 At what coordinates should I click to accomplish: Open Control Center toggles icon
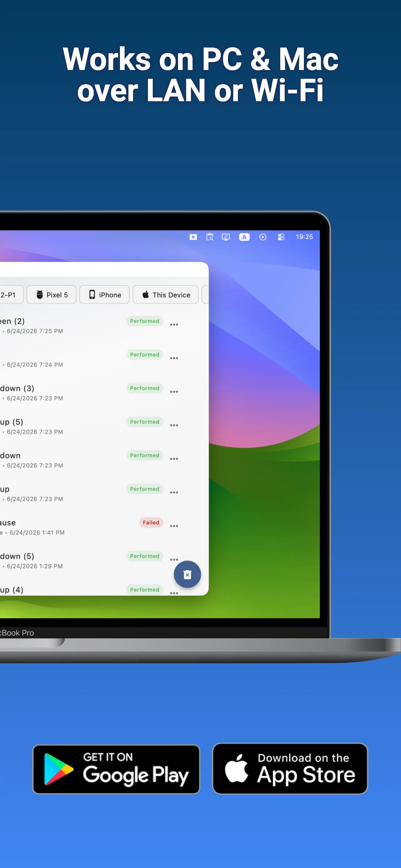point(281,237)
